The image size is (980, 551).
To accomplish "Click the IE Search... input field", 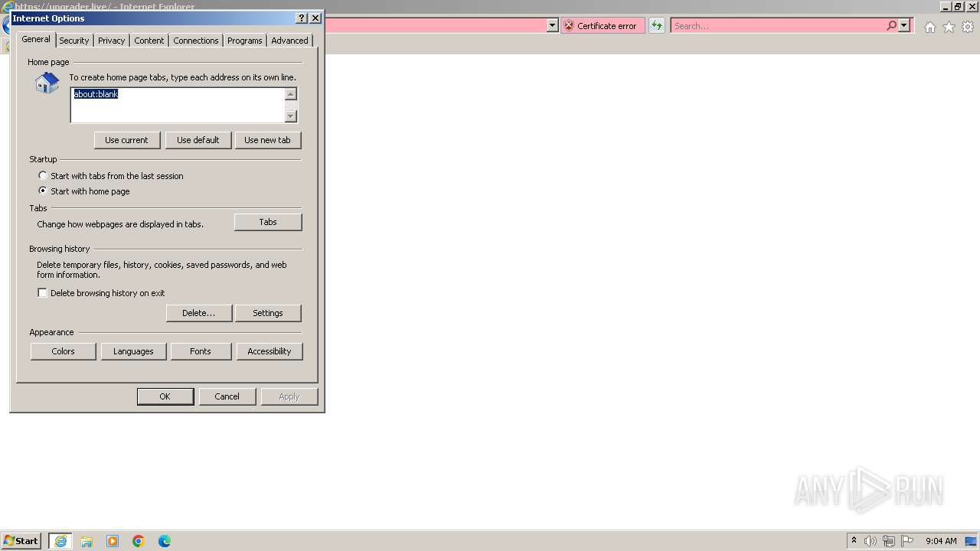I will tap(777, 25).
